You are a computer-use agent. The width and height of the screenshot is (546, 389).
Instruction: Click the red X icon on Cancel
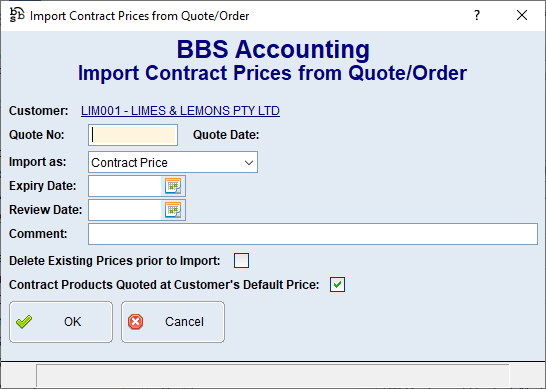click(x=135, y=322)
